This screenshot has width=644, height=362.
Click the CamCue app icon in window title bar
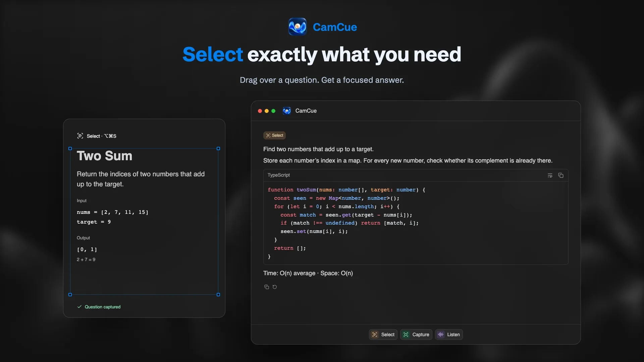[x=287, y=111]
